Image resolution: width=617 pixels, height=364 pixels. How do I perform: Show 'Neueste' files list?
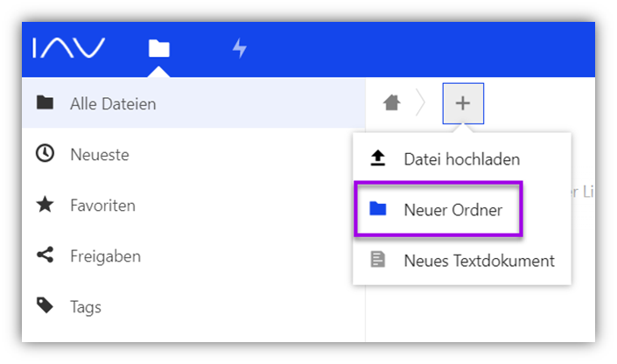[x=99, y=155]
